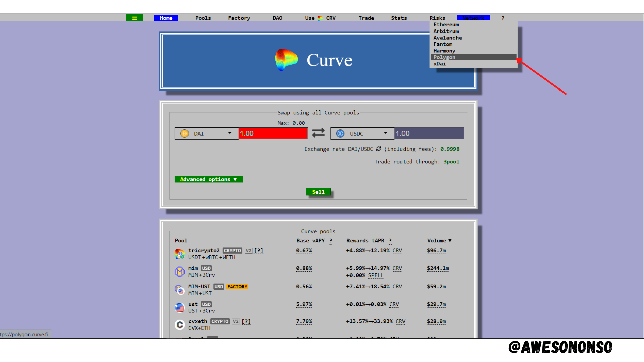The height and width of the screenshot is (362, 644).
Task: Follow the 3pool route link
Action: [x=451, y=162]
